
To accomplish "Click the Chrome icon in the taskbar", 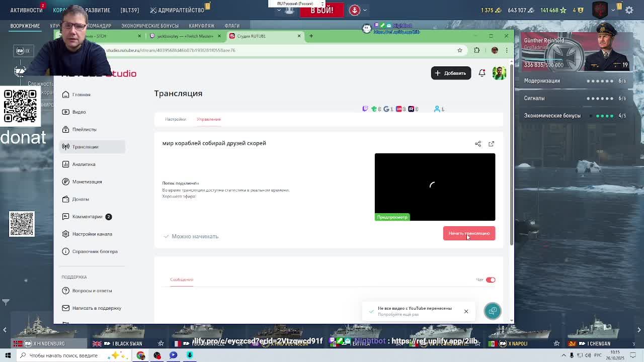I will point(141,355).
